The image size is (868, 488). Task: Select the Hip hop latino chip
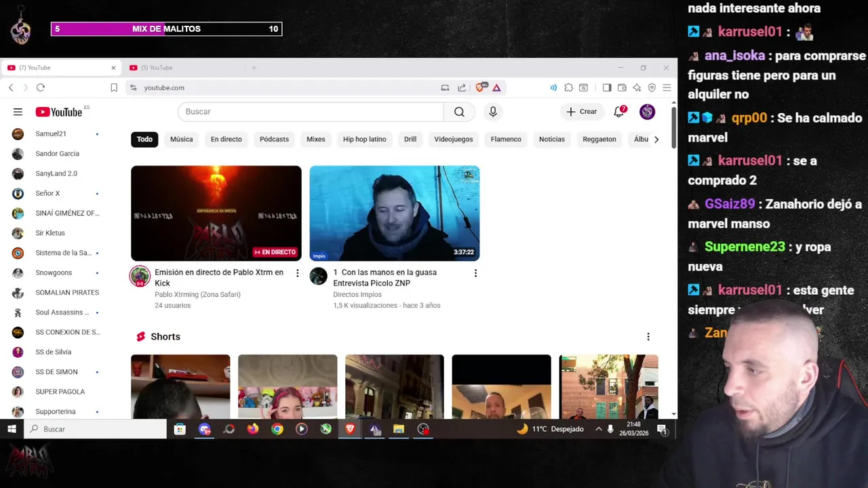[x=364, y=139]
